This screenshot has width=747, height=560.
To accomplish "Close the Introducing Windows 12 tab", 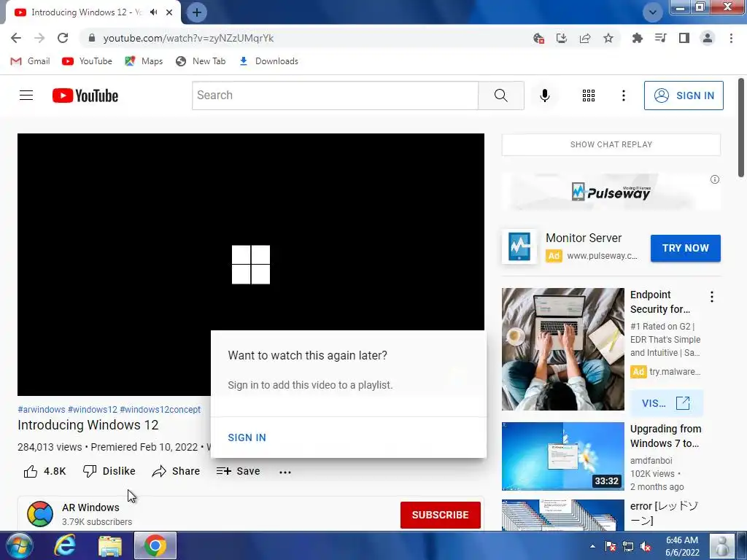I will click(169, 12).
